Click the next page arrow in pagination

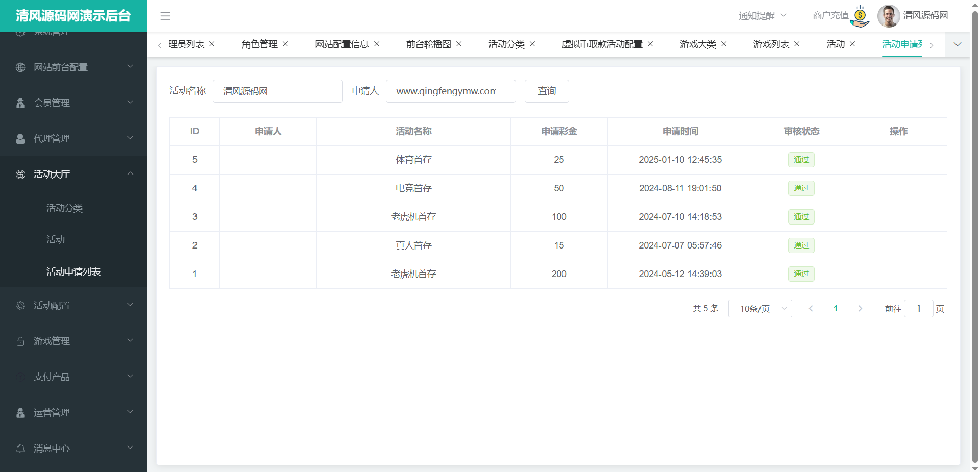pyautogui.click(x=860, y=309)
